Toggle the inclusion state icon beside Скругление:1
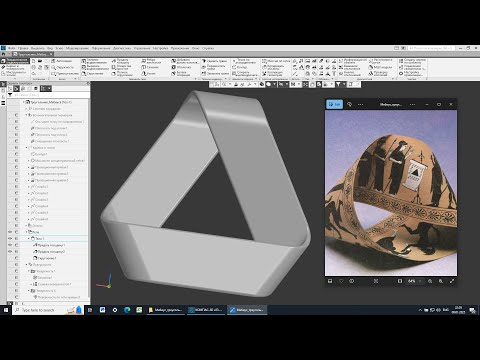This screenshot has height=360, width=480. tap(16, 258)
